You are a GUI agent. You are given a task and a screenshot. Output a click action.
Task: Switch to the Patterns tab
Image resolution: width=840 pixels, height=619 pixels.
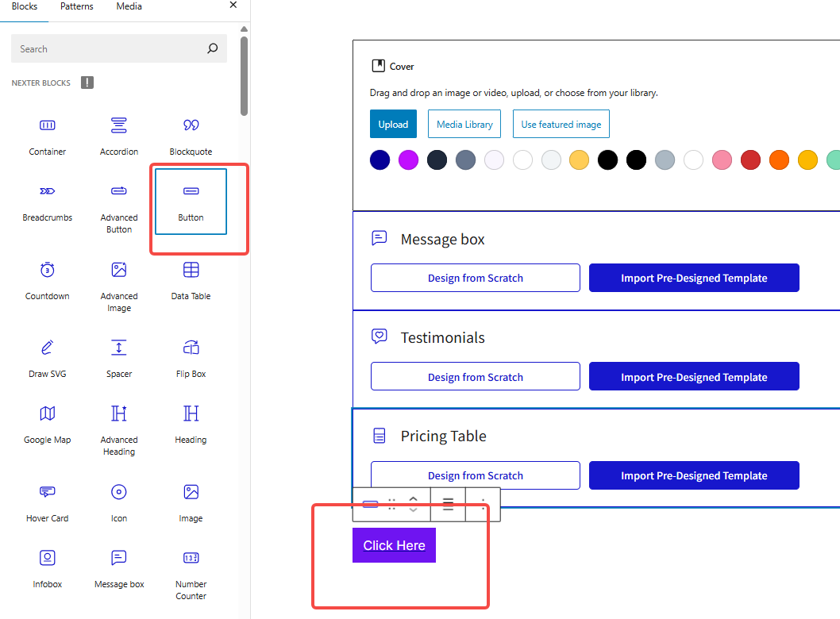(x=76, y=6)
